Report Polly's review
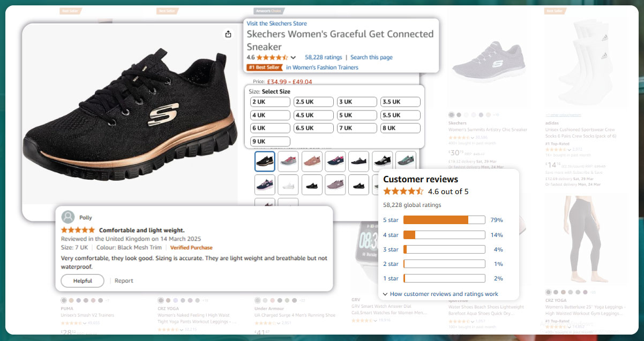 [124, 281]
